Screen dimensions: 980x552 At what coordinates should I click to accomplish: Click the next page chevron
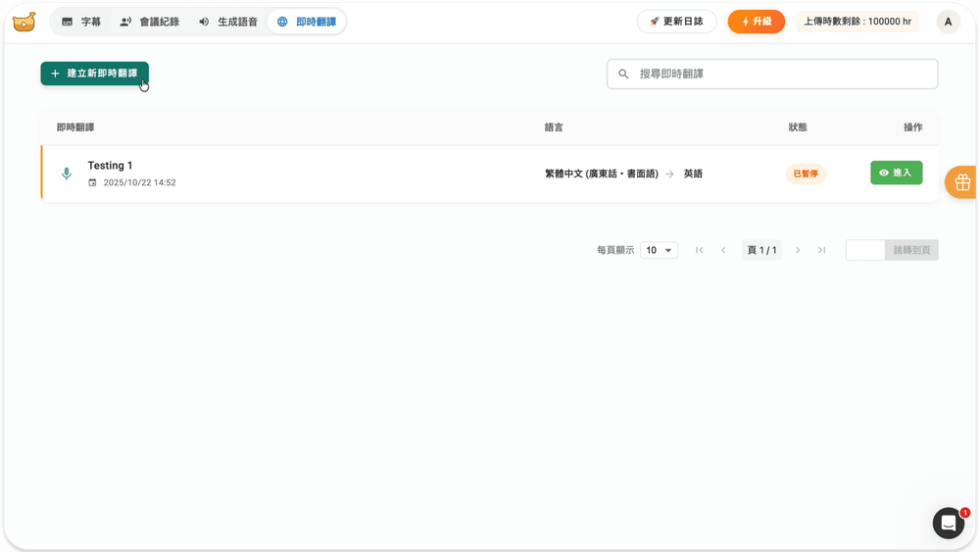tap(798, 250)
